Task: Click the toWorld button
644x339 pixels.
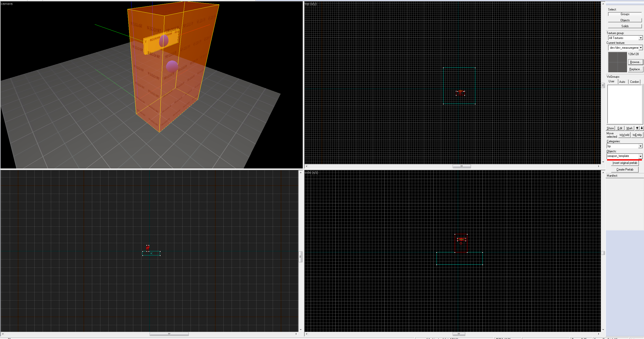Action: [x=624, y=135]
